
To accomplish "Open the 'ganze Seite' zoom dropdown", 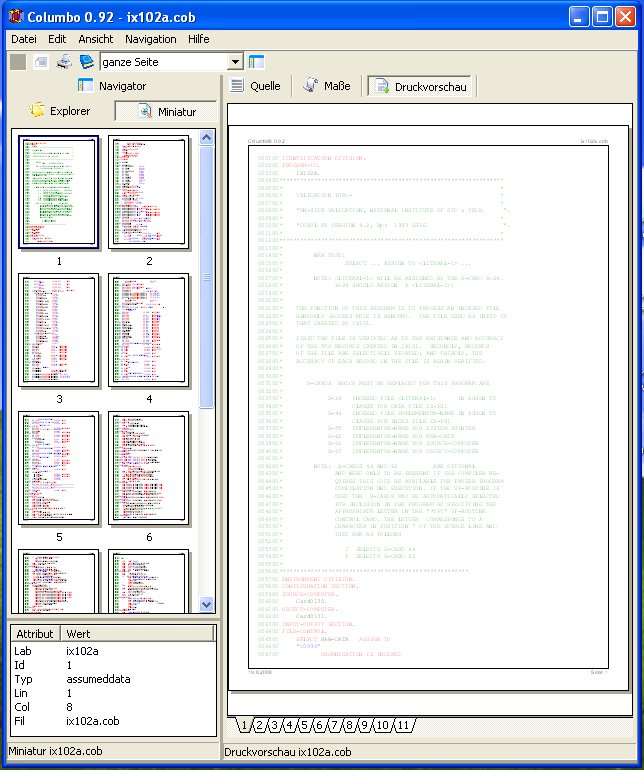I will tap(235, 62).
